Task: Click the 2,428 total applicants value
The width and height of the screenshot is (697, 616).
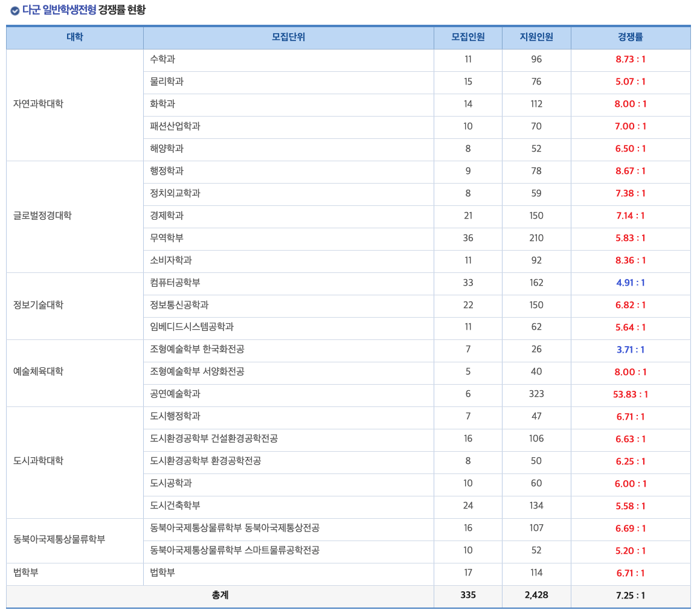Action: [536, 596]
